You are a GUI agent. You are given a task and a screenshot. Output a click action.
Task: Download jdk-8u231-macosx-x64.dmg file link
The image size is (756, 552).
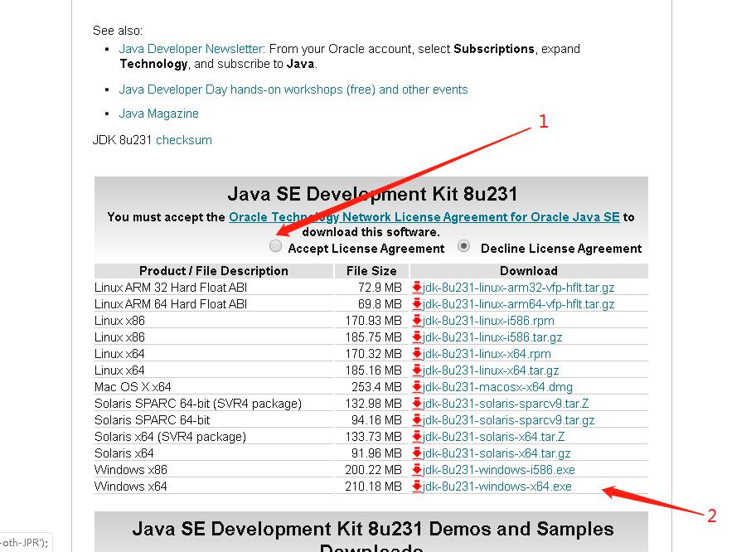point(497,387)
